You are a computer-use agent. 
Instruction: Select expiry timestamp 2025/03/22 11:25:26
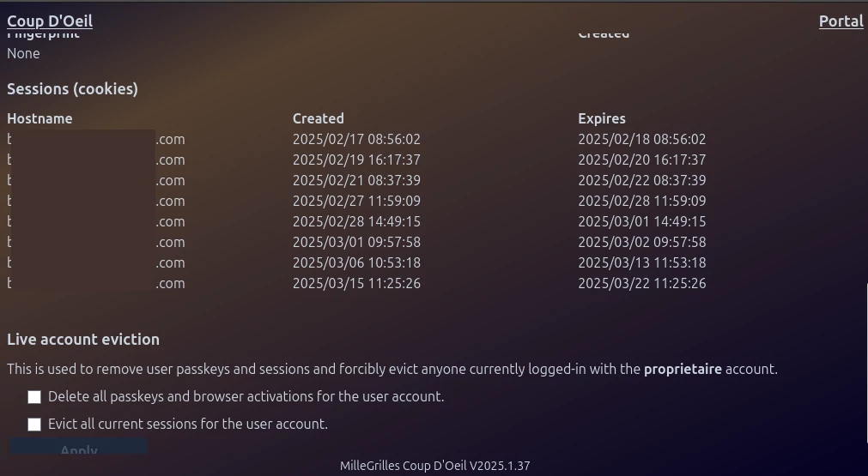pyautogui.click(x=641, y=283)
